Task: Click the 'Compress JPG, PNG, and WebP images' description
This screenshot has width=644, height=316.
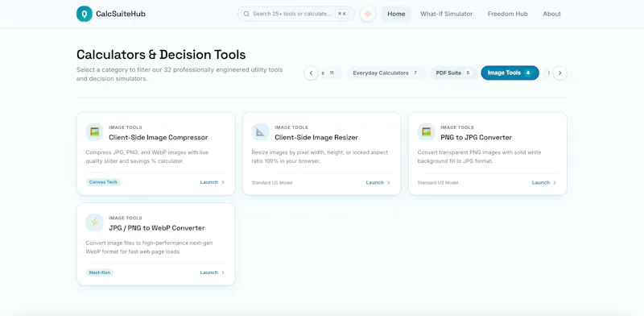Action: (x=147, y=156)
